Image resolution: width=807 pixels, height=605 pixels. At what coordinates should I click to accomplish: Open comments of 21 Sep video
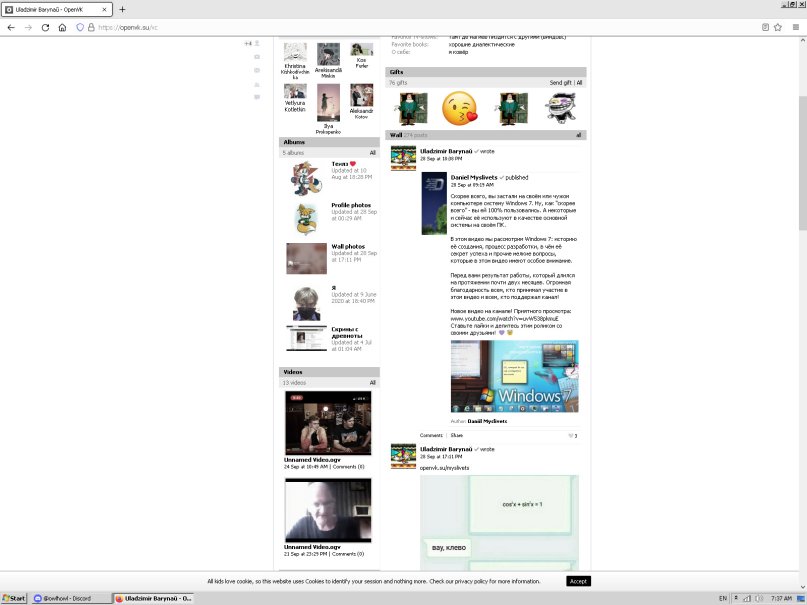pos(348,554)
